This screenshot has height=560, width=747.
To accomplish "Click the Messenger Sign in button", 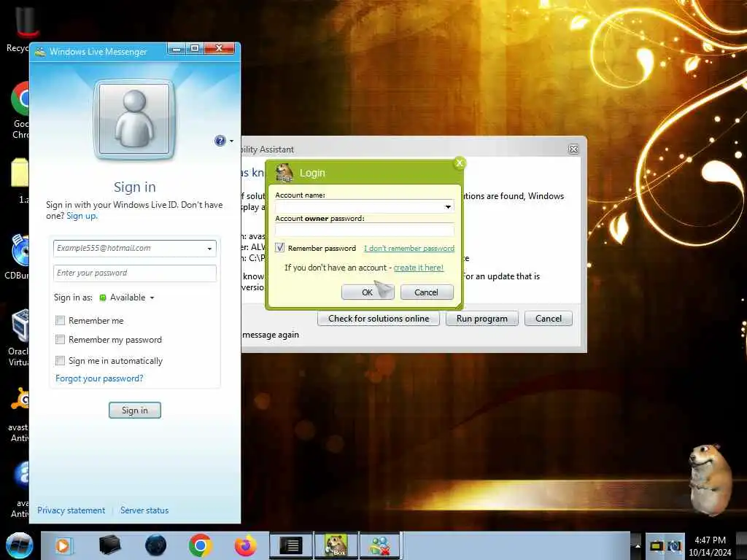I will [135, 410].
